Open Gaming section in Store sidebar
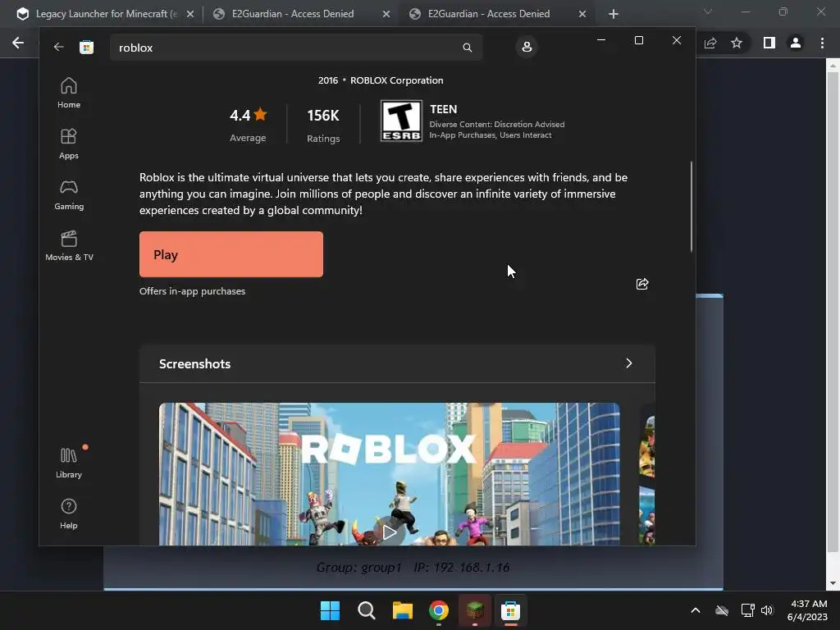The image size is (840, 630). click(x=69, y=194)
